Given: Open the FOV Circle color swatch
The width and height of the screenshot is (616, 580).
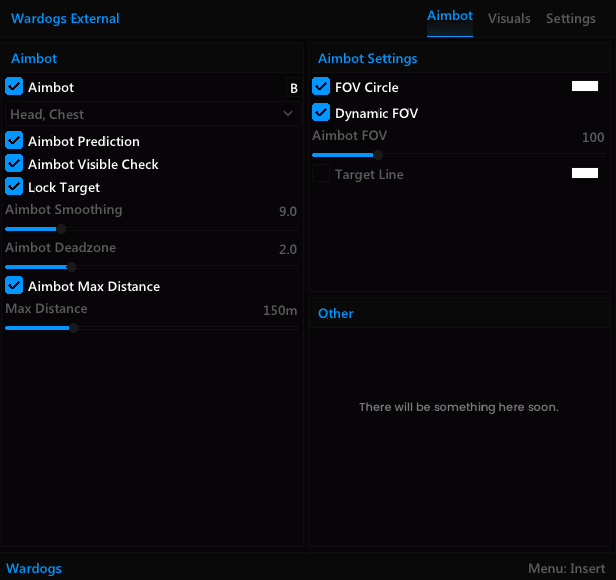Looking at the screenshot, I should click(x=585, y=86).
